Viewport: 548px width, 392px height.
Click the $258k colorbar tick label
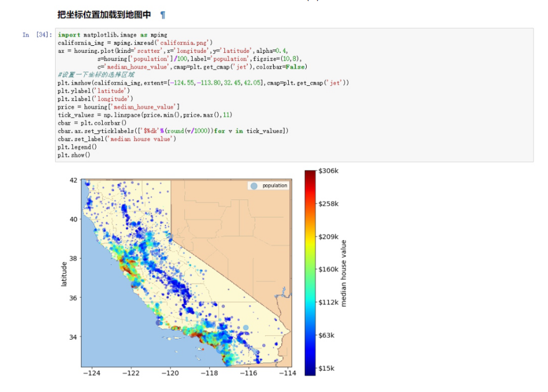329,204
